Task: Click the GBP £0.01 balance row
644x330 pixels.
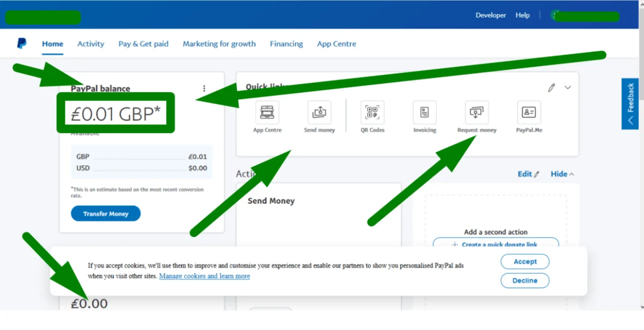Action: [141, 156]
